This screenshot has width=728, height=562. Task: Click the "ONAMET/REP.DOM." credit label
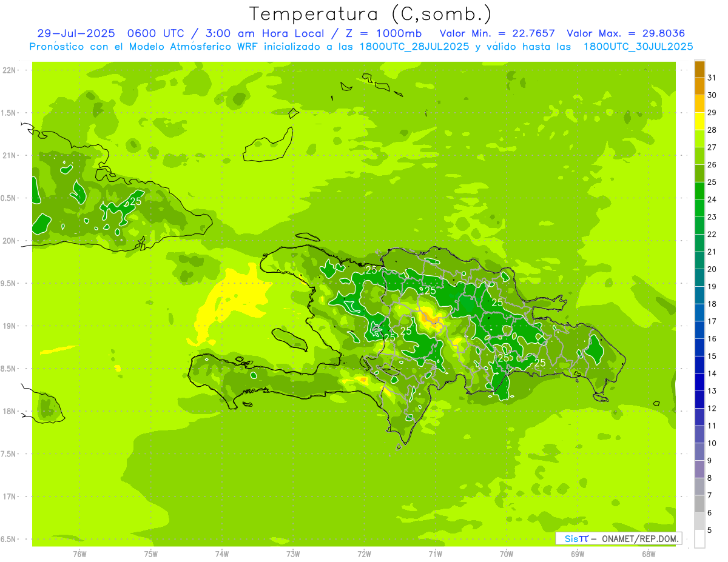click(640, 538)
